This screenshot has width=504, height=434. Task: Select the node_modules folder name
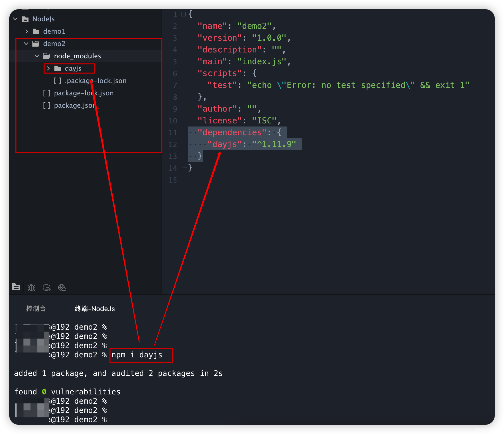(78, 56)
